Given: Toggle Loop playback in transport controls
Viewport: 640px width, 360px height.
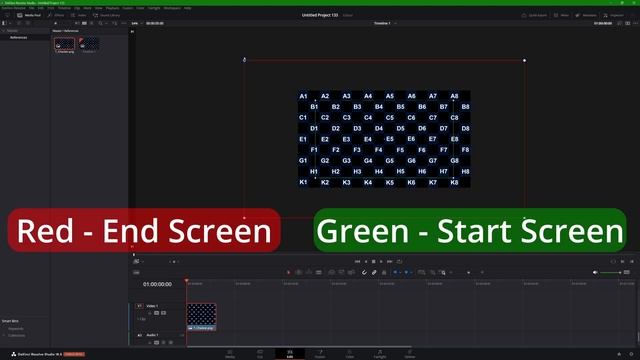Looking at the screenshot, I should (x=400, y=262).
